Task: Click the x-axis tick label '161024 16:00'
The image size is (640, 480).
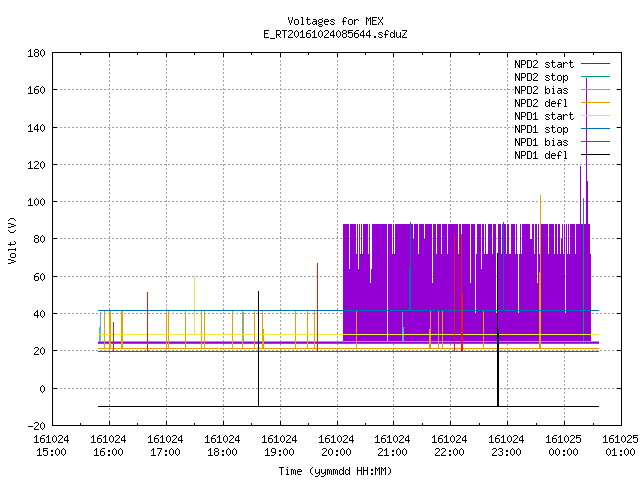Action: (108, 446)
